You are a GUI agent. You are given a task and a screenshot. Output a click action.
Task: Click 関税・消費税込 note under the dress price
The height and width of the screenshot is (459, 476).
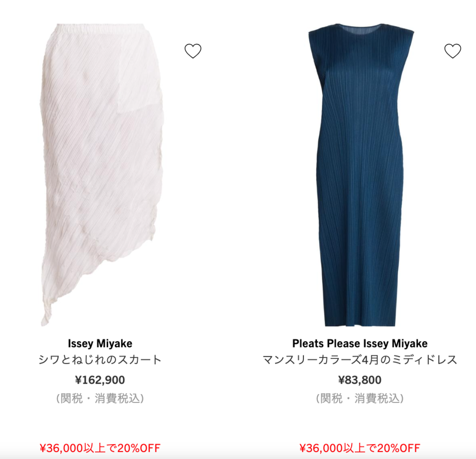[x=360, y=399]
